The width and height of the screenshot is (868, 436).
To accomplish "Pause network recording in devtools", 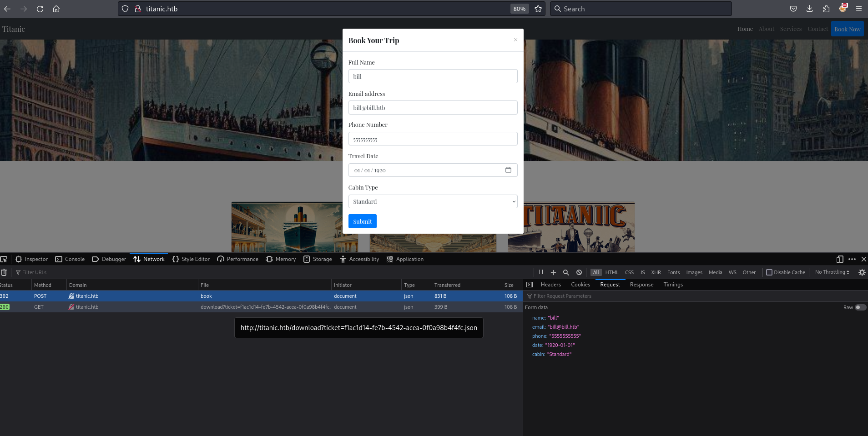I will [541, 272].
